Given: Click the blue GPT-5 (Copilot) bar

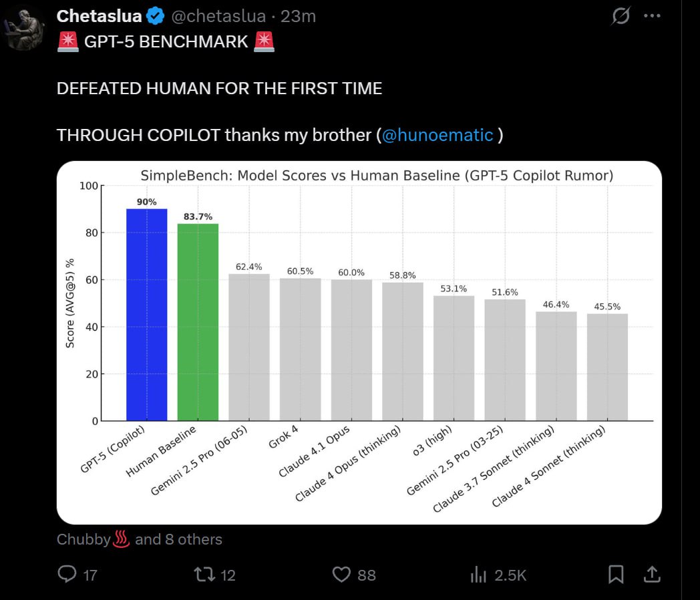Looking at the screenshot, I should click(x=147, y=315).
